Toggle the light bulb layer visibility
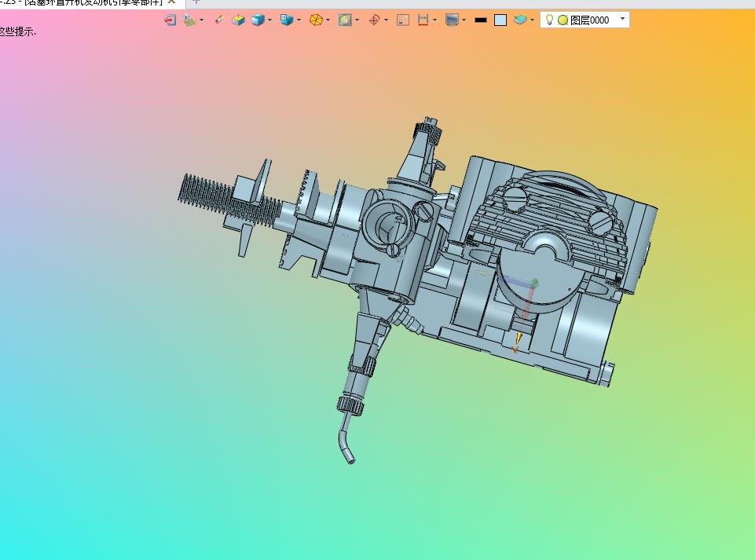This screenshot has width=755, height=560. (549, 20)
